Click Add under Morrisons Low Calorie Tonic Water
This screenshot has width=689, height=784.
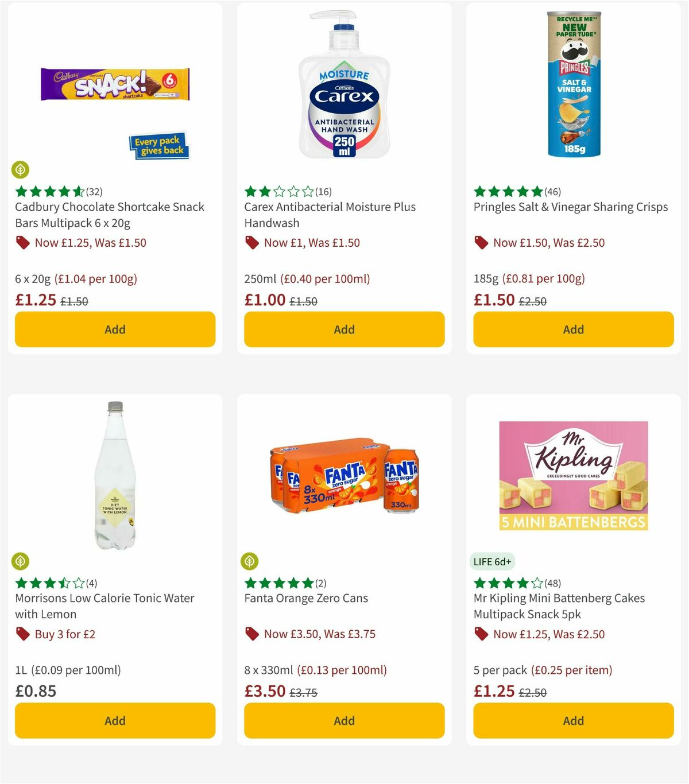point(115,720)
